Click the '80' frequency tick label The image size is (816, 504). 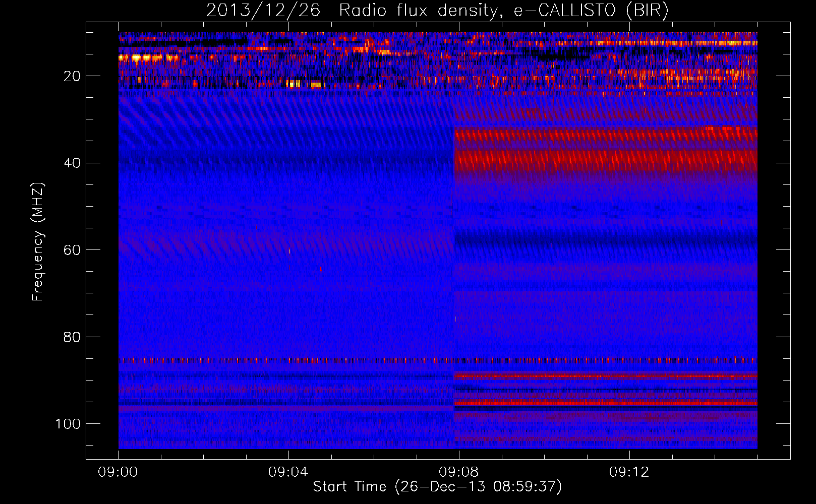72,337
